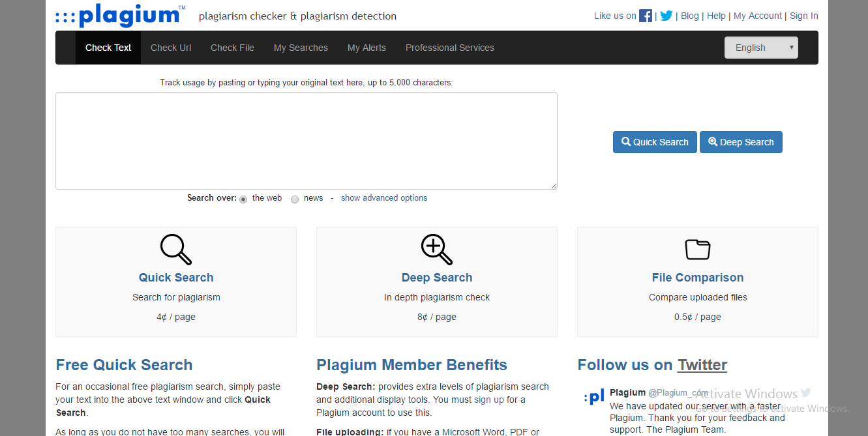Image resolution: width=868 pixels, height=436 pixels.
Task: Follow the "sign up" link
Action: coord(489,400)
